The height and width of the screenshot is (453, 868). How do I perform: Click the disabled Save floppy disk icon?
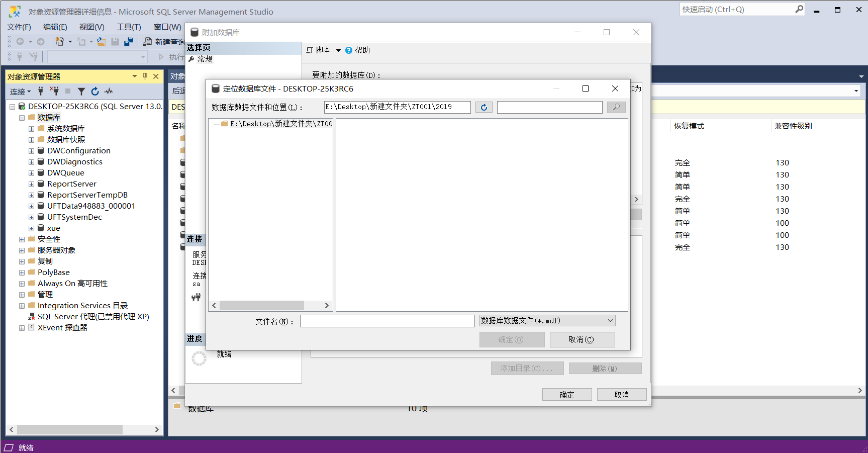(115, 42)
